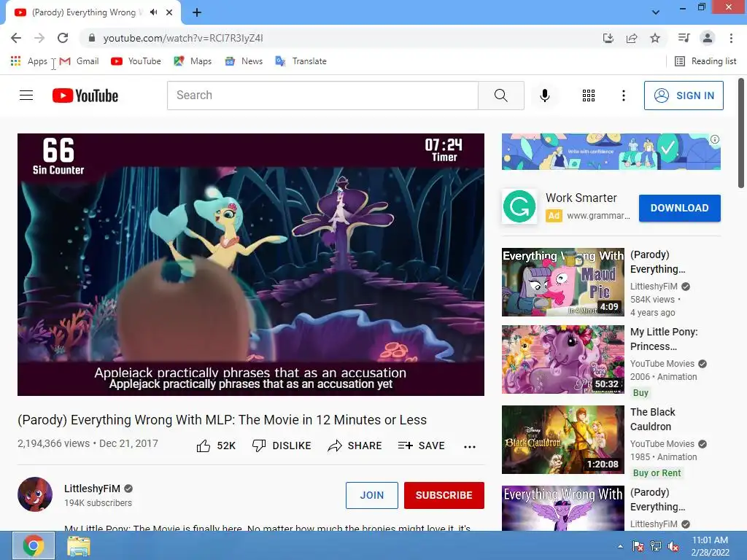Mute the tab using its speaker icon
Viewport: 747px width, 560px height.
click(x=153, y=12)
